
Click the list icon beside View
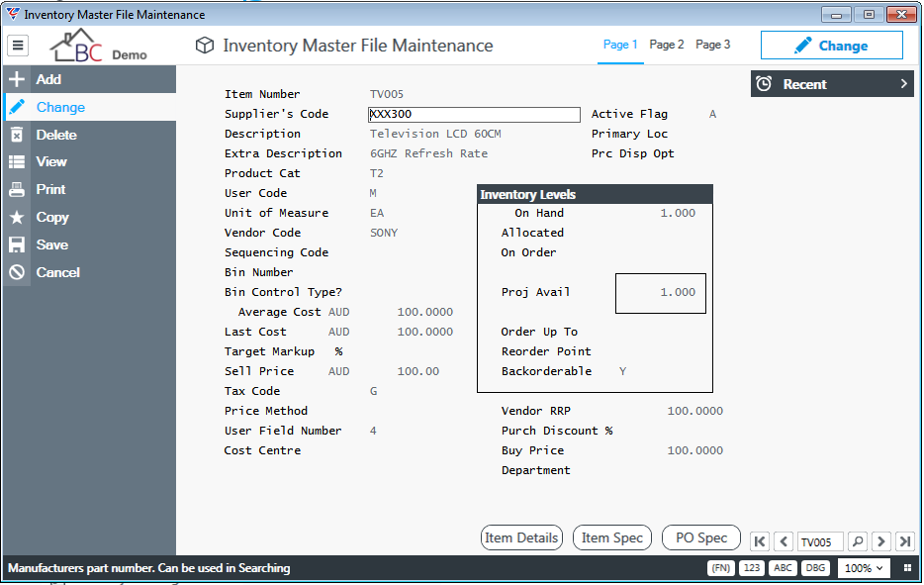click(17, 161)
